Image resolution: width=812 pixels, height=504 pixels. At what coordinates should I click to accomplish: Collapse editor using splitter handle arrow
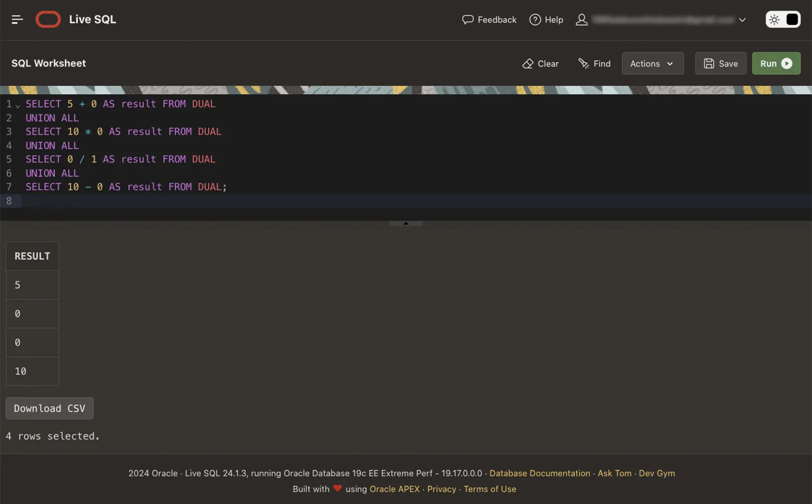(x=405, y=224)
